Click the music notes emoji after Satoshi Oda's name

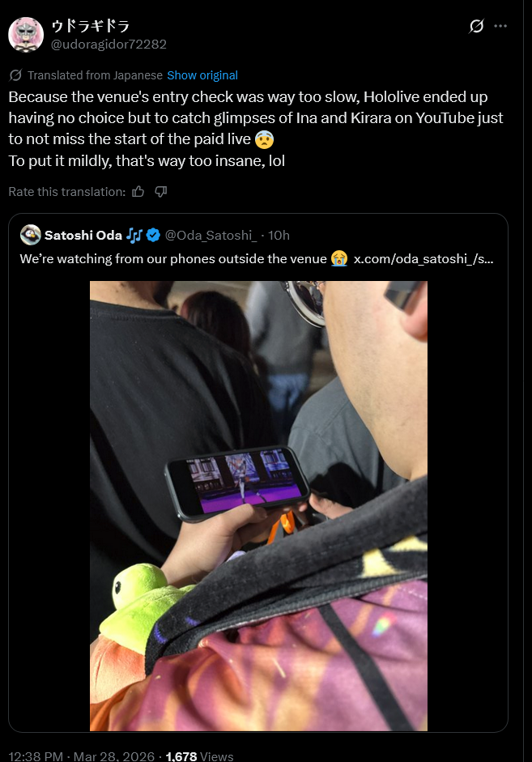coord(134,235)
